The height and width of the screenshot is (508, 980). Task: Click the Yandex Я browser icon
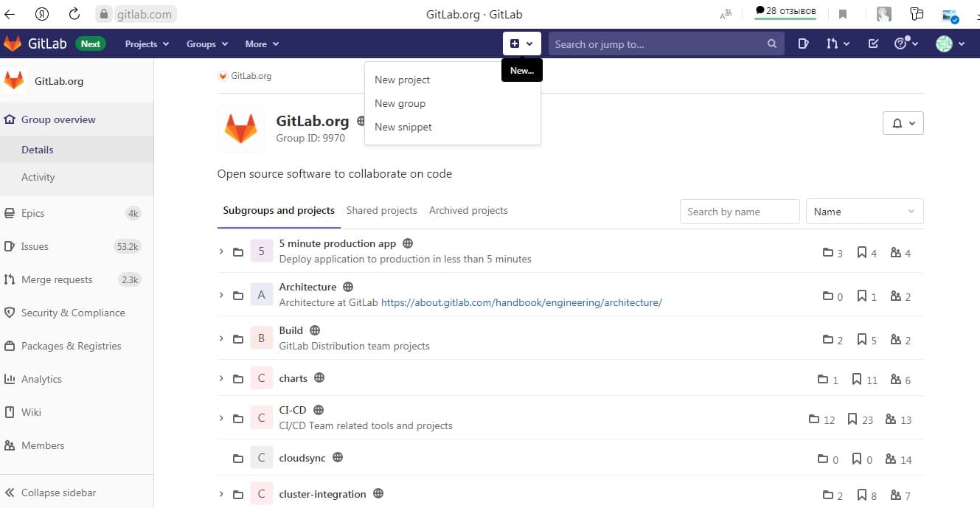(x=43, y=13)
